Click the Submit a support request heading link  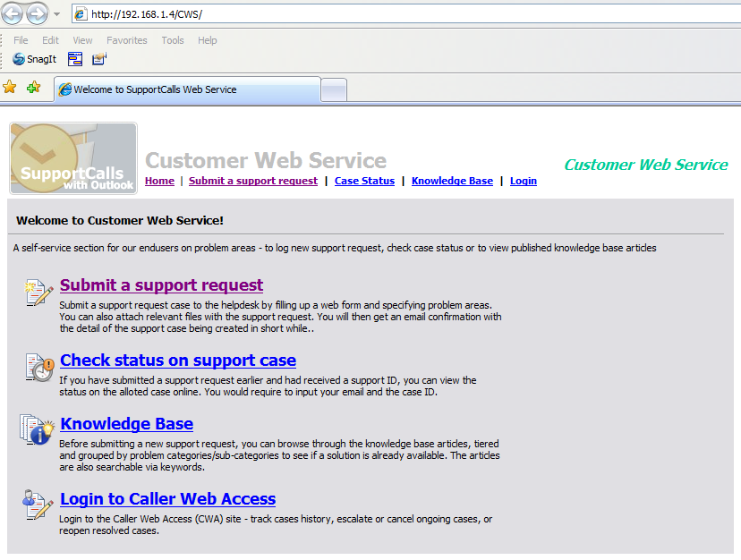coord(161,285)
